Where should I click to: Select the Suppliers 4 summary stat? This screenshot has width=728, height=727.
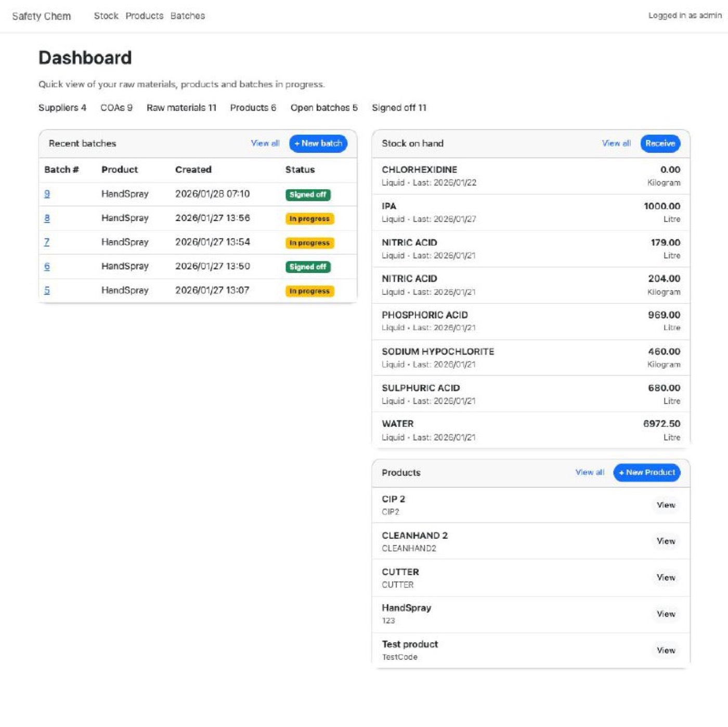point(62,108)
